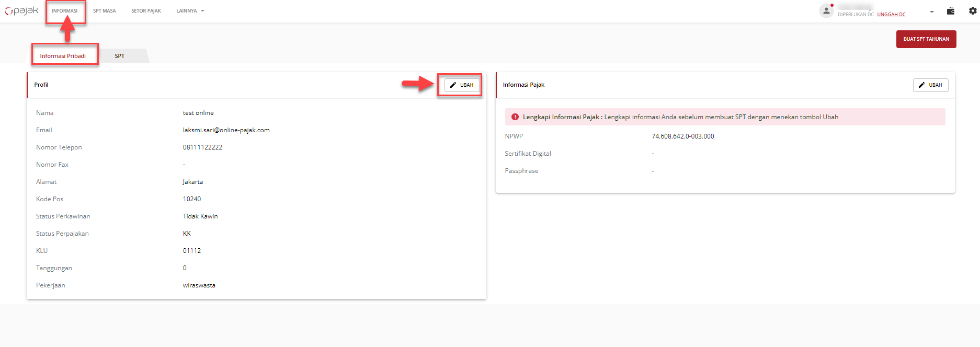Image resolution: width=980 pixels, height=347 pixels.
Task: Click the email address laksmi.sari@online-pajak.com
Action: click(x=226, y=130)
